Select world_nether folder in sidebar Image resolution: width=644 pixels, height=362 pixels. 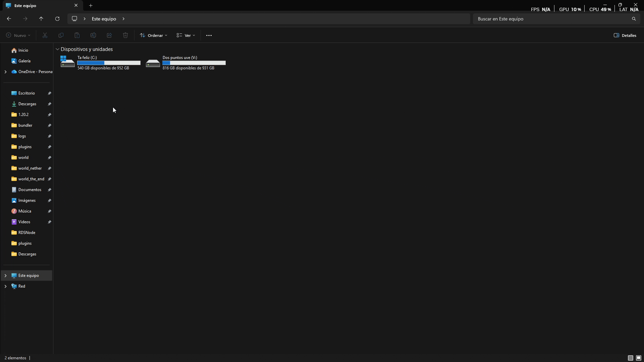click(30, 168)
